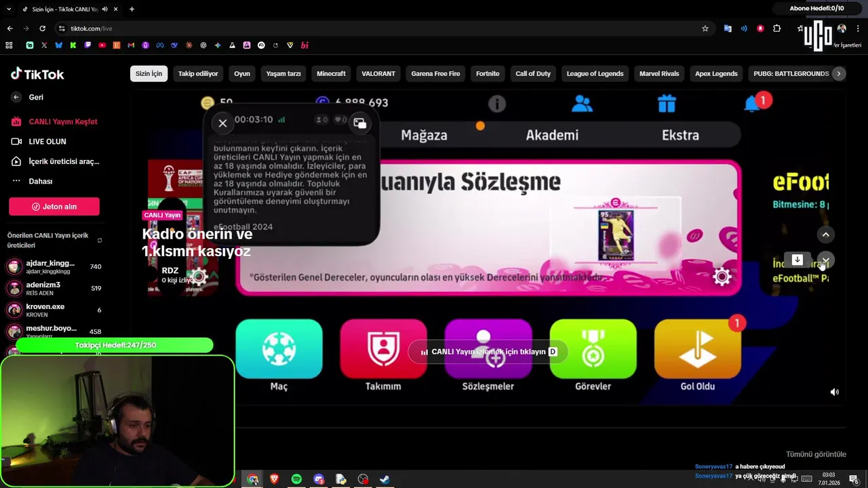Expand category list with right arrow
Viewport: 868px width, 488px height.
(839, 73)
